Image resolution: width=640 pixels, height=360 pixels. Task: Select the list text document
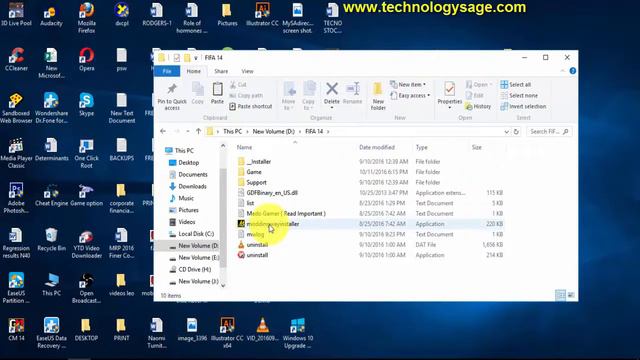(250, 203)
